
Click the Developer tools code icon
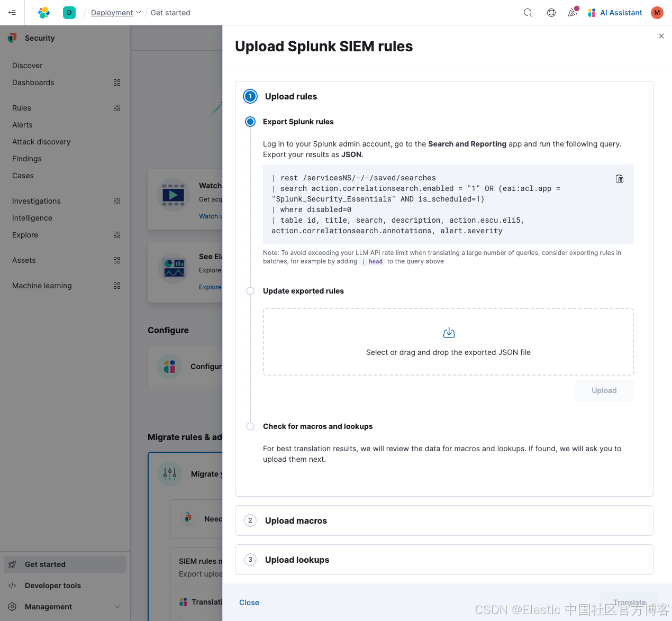[12, 586]
